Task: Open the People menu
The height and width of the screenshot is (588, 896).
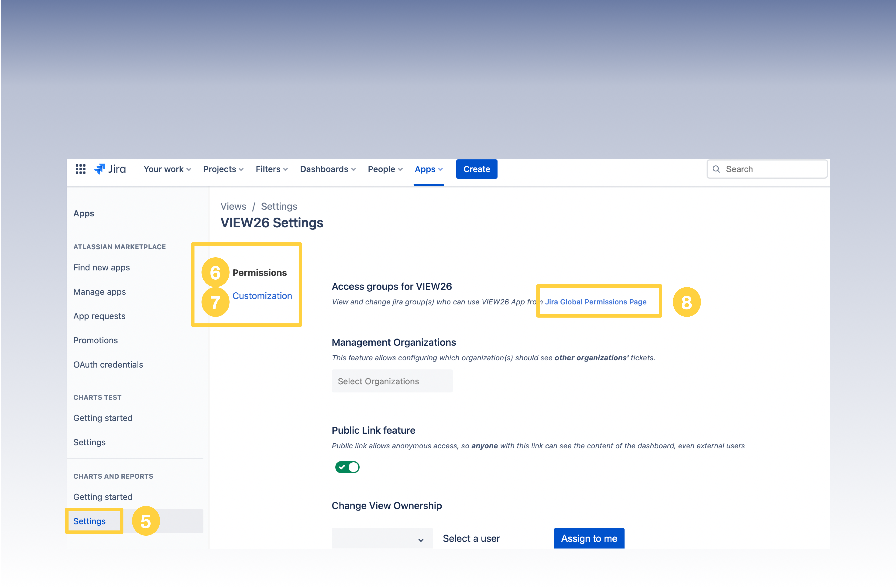Action: [x=385, y=169]
